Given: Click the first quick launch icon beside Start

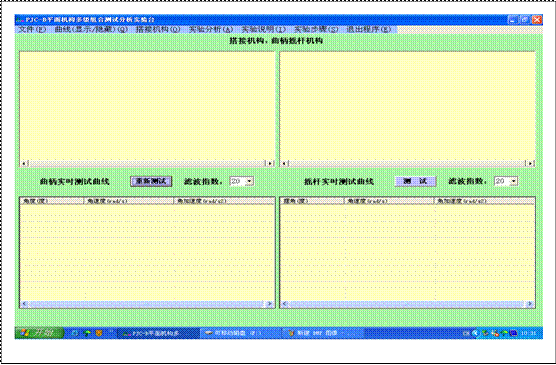Looking at the screenshot, I should point(75,333).
